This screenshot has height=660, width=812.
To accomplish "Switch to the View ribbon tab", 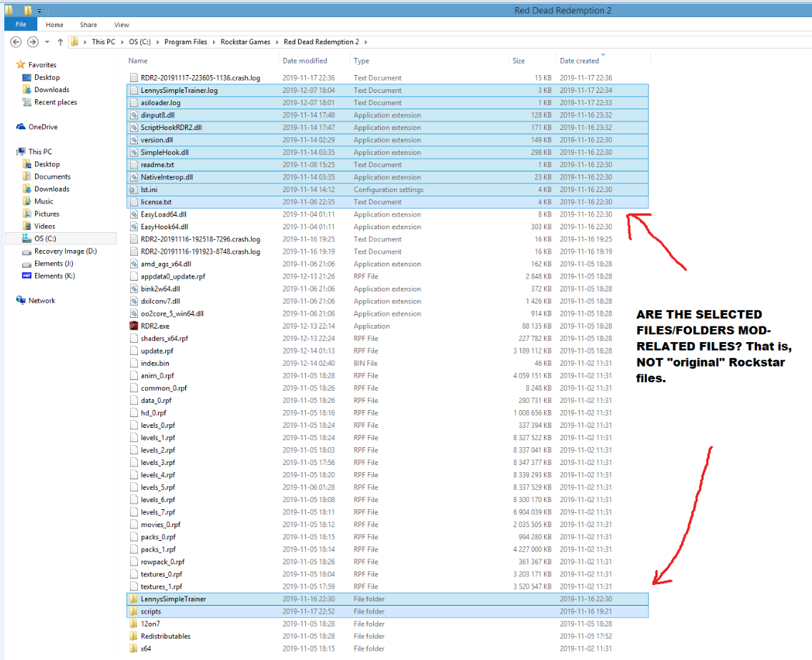I will pyautogui.click(x=122, y=25).
